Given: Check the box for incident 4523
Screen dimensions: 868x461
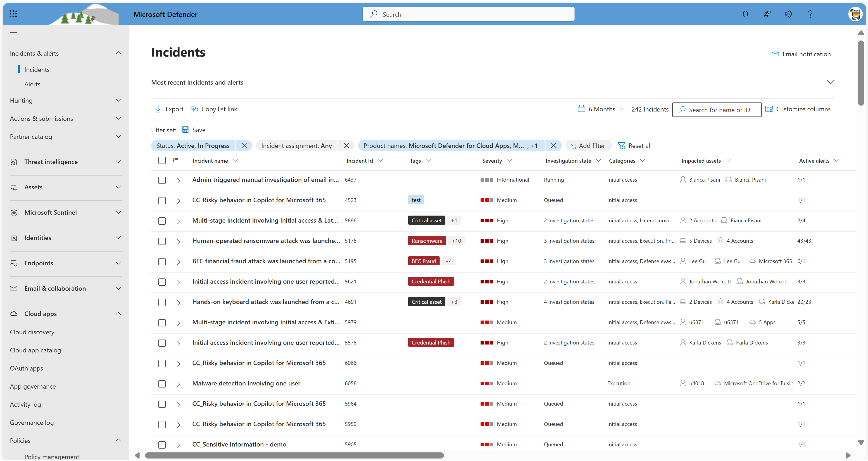Looking at the screenshot, I should coord(162,200).
